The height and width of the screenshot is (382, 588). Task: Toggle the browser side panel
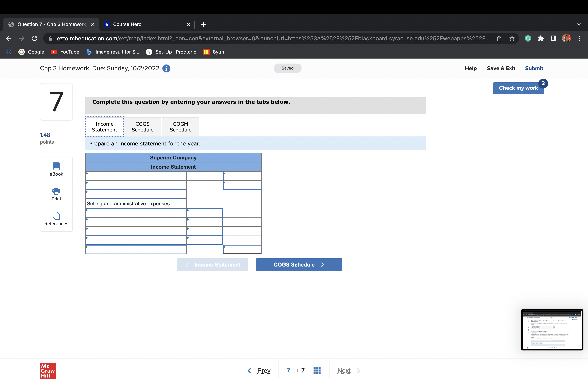coord(553,39)
